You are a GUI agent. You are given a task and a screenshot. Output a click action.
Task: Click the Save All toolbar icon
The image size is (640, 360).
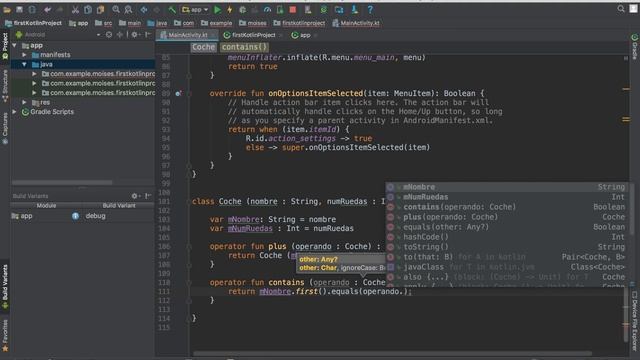[19, 9]
